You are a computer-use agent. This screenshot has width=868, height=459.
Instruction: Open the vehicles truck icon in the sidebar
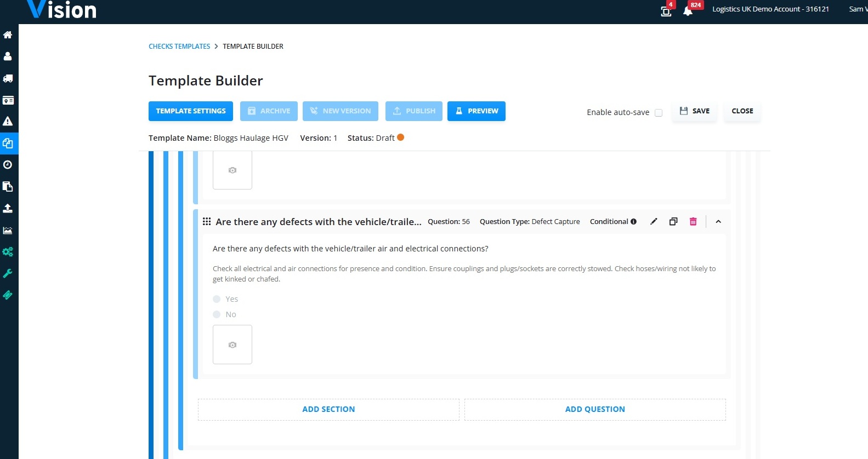coord(8,78)
